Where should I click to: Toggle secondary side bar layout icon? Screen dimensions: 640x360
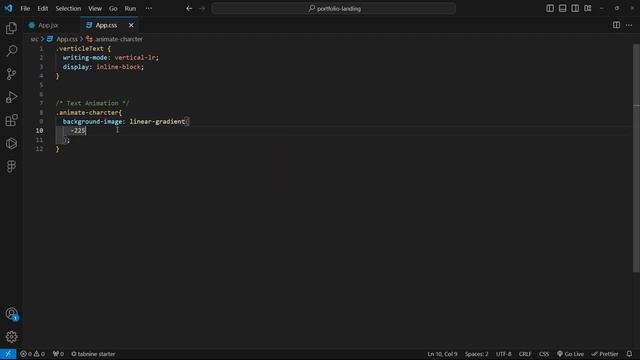[x=575, y=8]
